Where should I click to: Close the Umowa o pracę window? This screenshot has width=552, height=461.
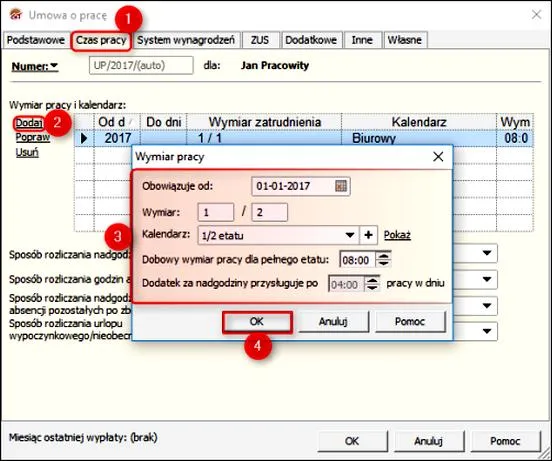click(x=536, y=14)
